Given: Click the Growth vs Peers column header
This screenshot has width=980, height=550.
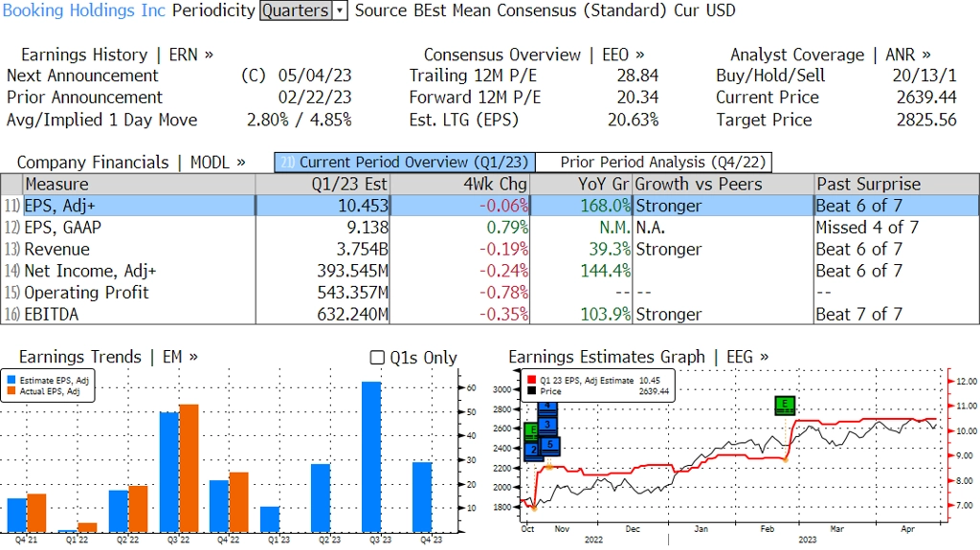Looking at the screenshot, I should tap(724, 185).
